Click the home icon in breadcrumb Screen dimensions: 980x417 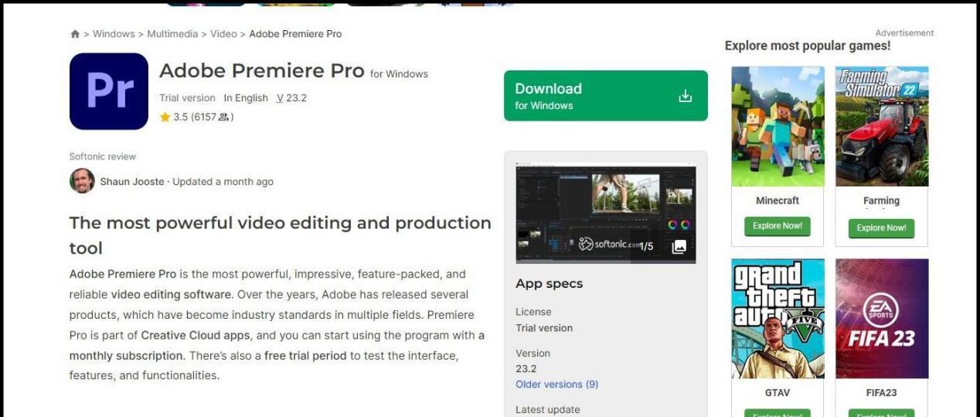[x=75, y=34]
